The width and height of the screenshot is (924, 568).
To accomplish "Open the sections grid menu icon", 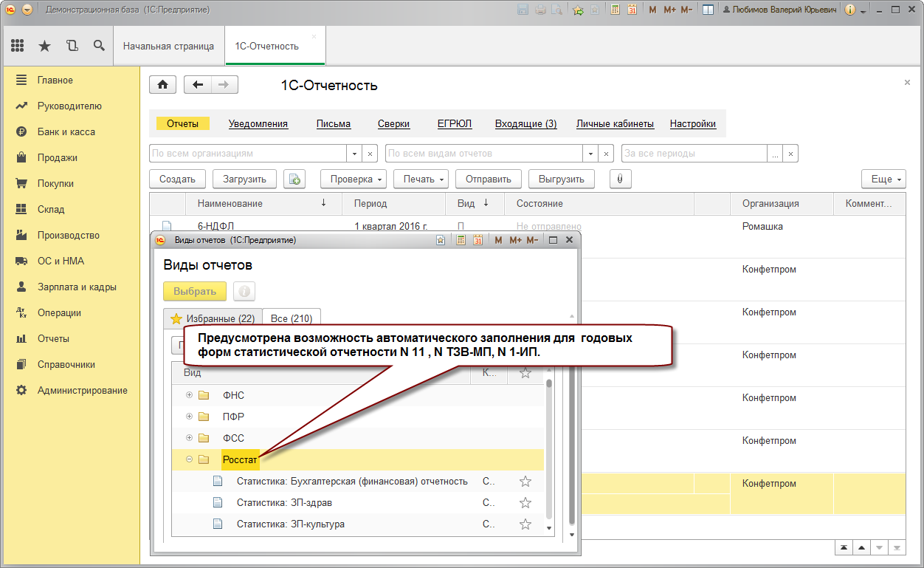I will click(18, 46).
